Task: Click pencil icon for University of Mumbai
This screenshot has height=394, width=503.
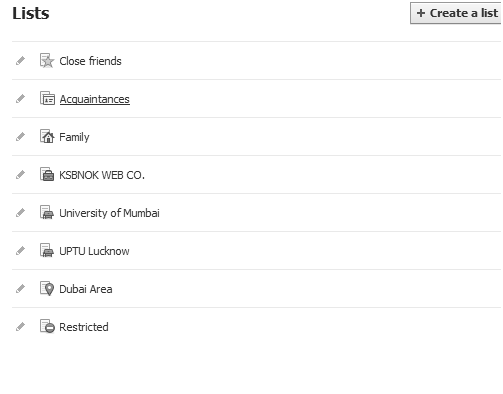Action: [20, 213]
